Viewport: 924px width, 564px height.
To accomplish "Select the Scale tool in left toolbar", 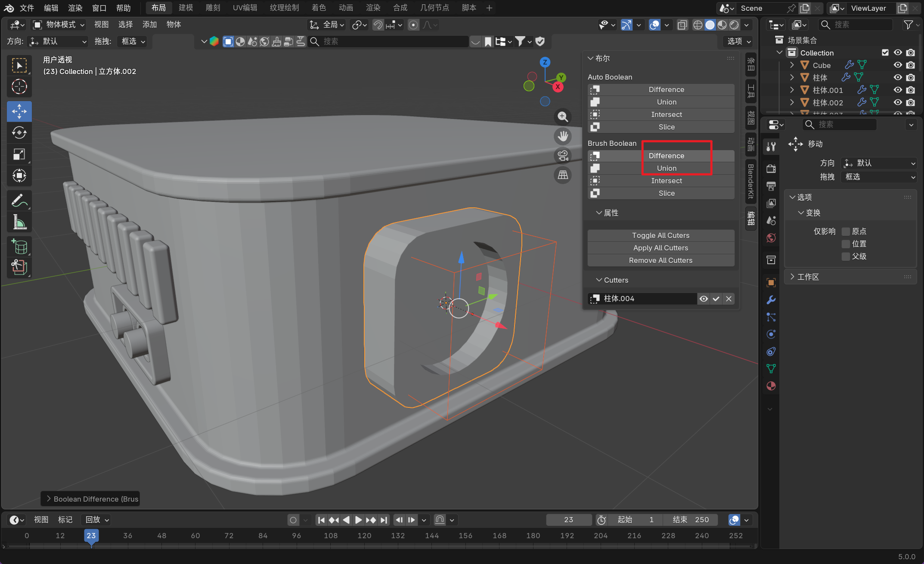I will click(19, 154).
